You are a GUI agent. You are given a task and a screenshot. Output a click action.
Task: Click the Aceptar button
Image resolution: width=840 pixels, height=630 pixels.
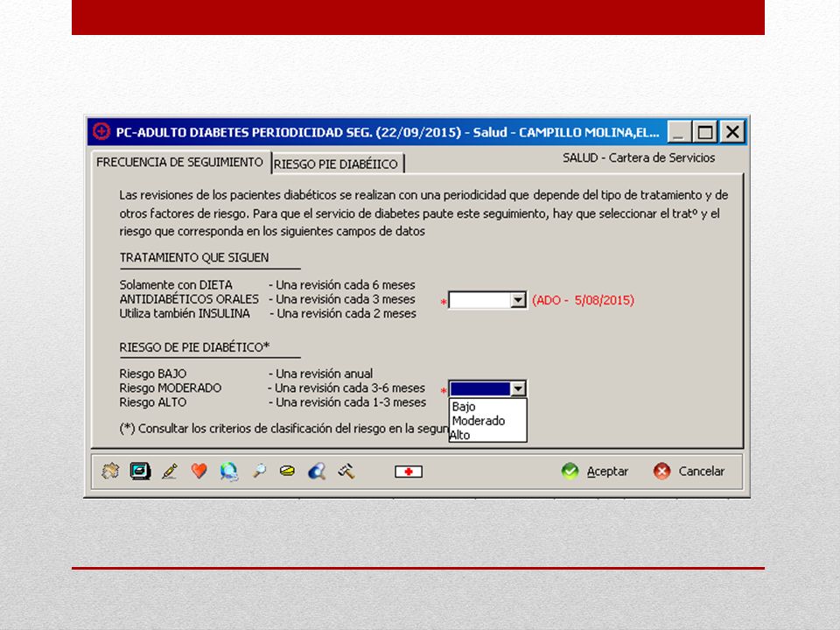[595, 472]
